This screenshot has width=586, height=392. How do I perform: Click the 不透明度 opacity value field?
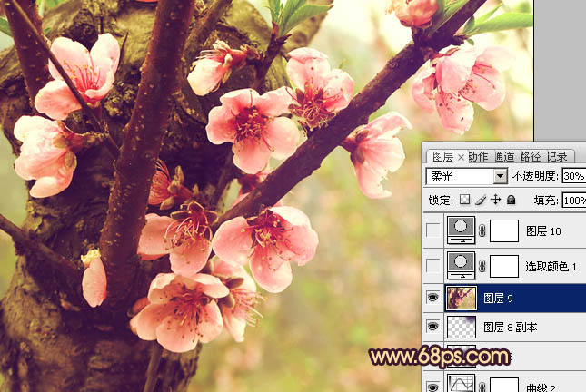point(573,176)
